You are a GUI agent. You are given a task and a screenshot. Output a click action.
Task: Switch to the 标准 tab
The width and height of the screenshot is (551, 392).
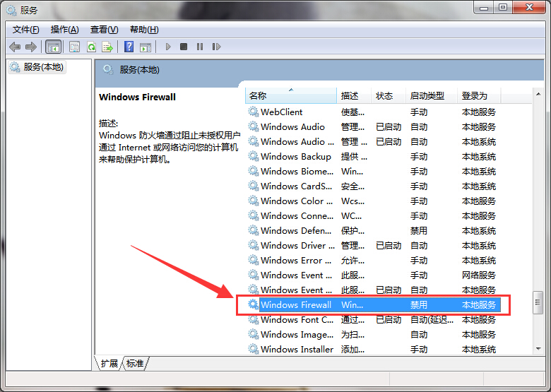point(135,363)
